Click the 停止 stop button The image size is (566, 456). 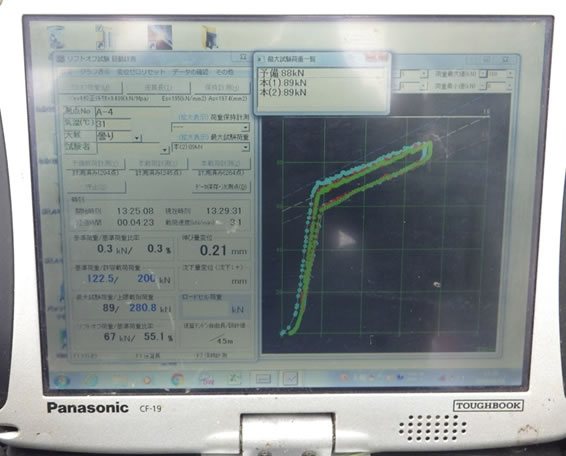[x=97, y=187]
